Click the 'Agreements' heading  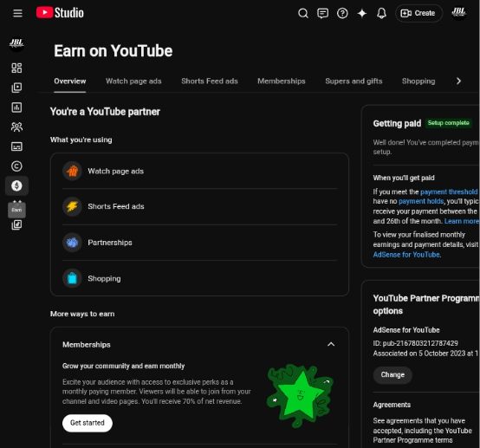click(392, 405)
